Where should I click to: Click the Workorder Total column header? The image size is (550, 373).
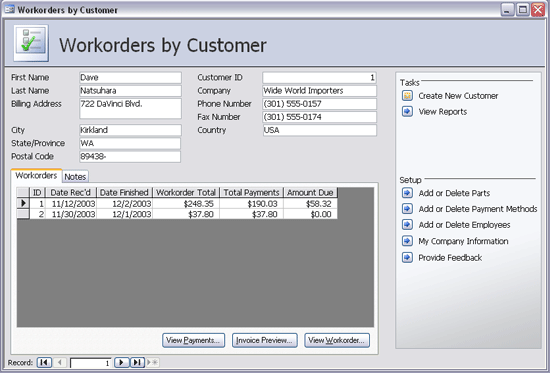[x=186, y=192]
